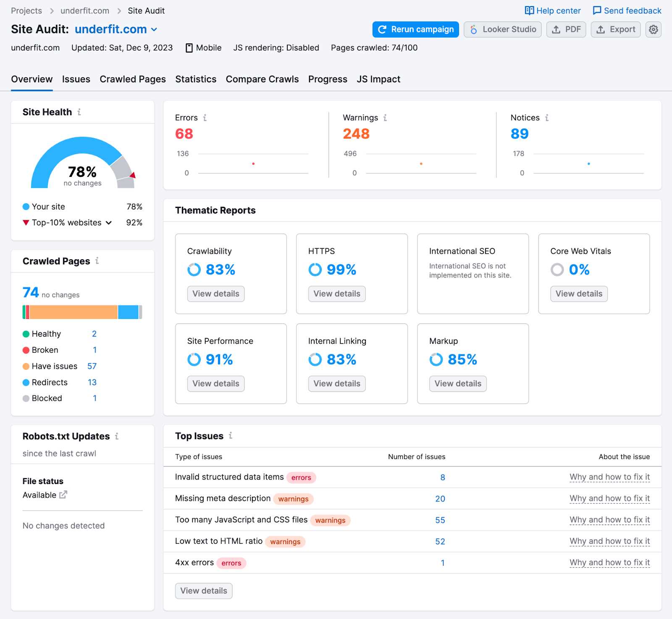The height and width of the screenshot is (619, 672).
Task: Open fix link for Invalid structured data items
Action: (x=609, y=477)
